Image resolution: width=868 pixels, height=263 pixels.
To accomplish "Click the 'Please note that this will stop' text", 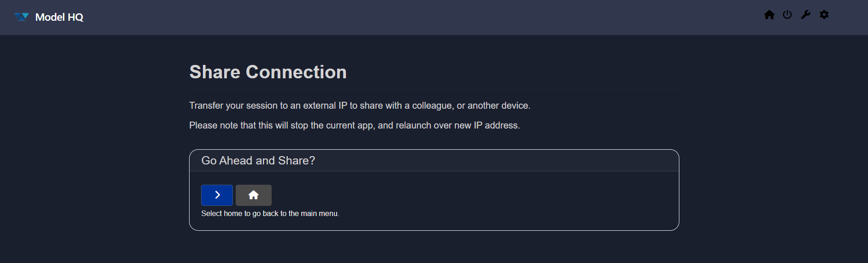I will click(x=354, y=126).
